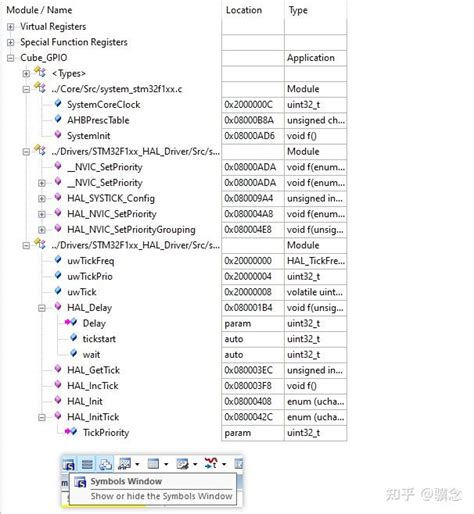Image resolution: width=474 pixels, height=514 pixels.
Task: Click the uwTickFreq variable icon
Action: [x=58, y=260]
